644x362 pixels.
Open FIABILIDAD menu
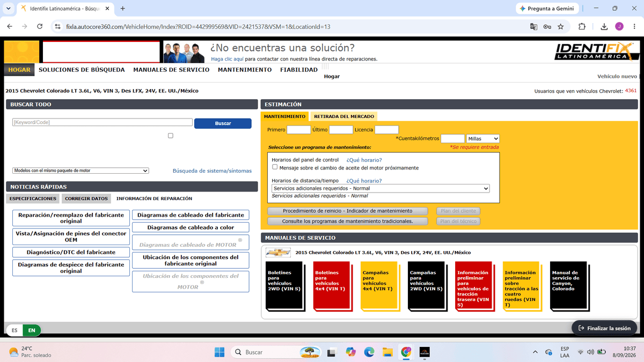(x=299, y=70)
